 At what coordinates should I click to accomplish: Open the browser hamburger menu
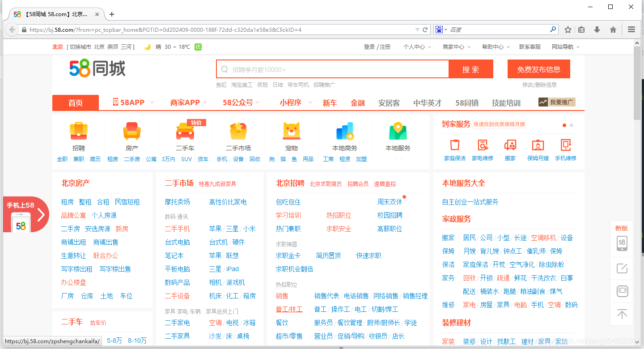coord(631,30)
